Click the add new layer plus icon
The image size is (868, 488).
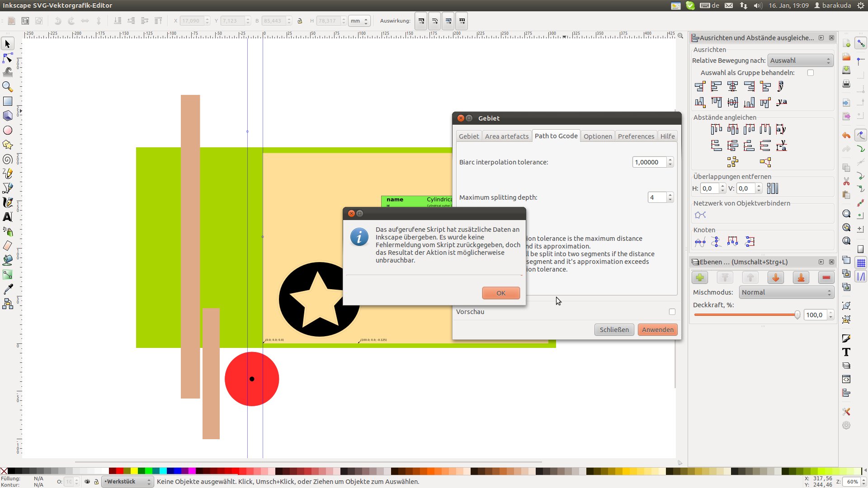[700, 277]
